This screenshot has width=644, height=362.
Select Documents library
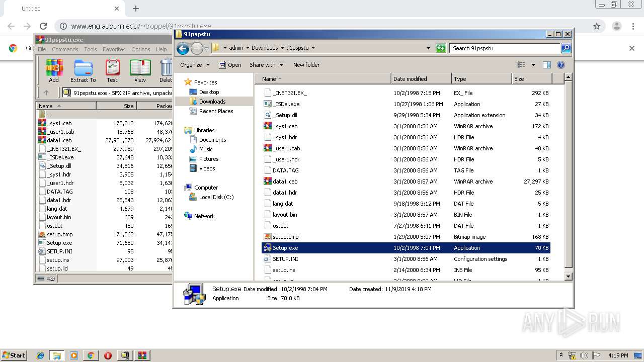point(212,140)
